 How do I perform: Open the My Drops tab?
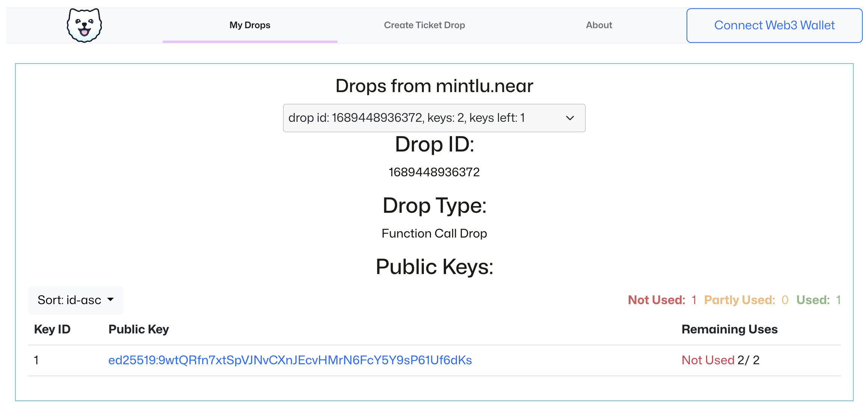pos(250,25)
